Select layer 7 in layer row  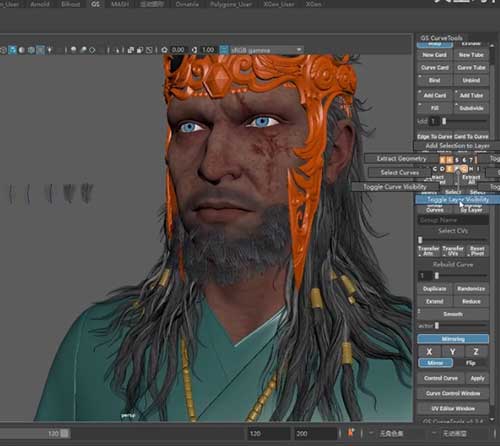click(471, 160)
